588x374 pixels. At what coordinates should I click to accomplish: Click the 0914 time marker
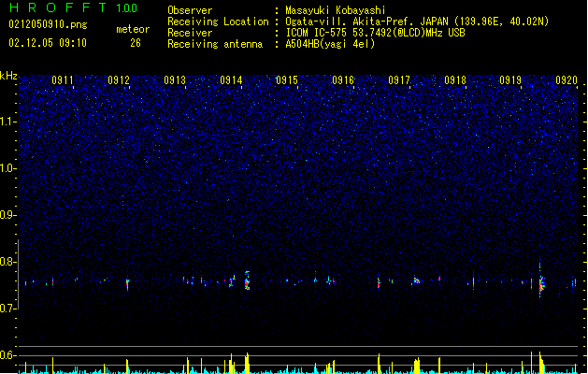point(231,80)
